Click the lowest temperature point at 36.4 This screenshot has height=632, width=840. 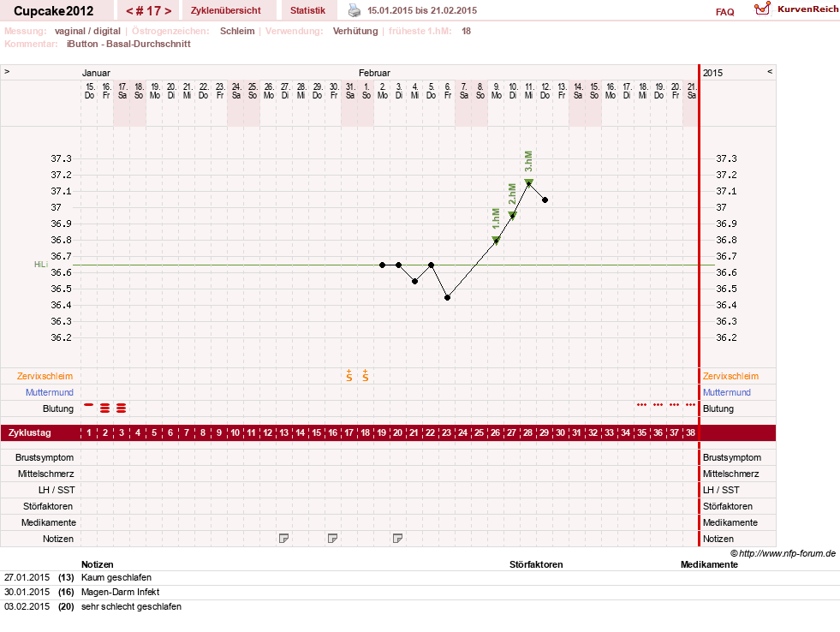click(x=447, y=297)
